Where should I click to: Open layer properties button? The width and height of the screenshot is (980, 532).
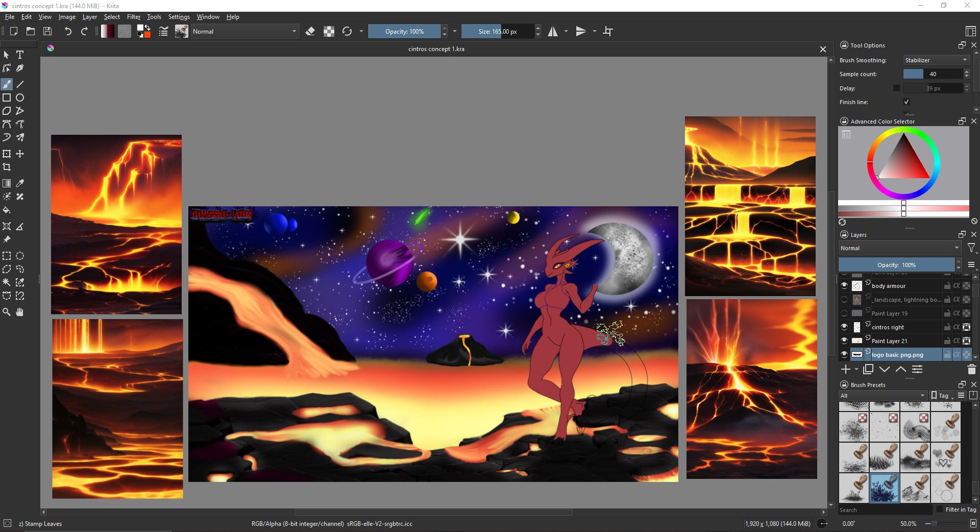click(917, 369)
